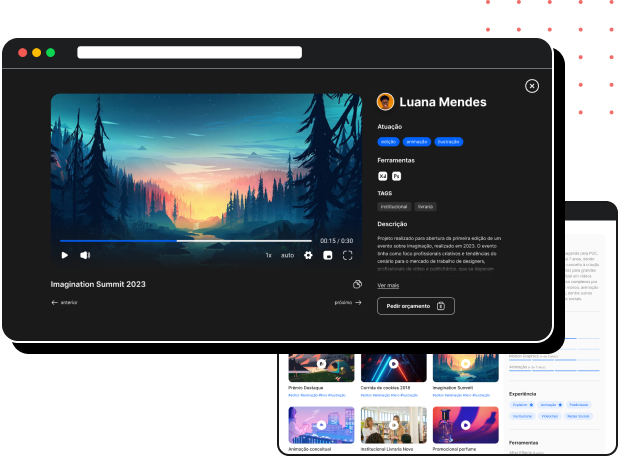Click Pedir orçamento button
The image size is (618, 456).
tap(415, 306)
